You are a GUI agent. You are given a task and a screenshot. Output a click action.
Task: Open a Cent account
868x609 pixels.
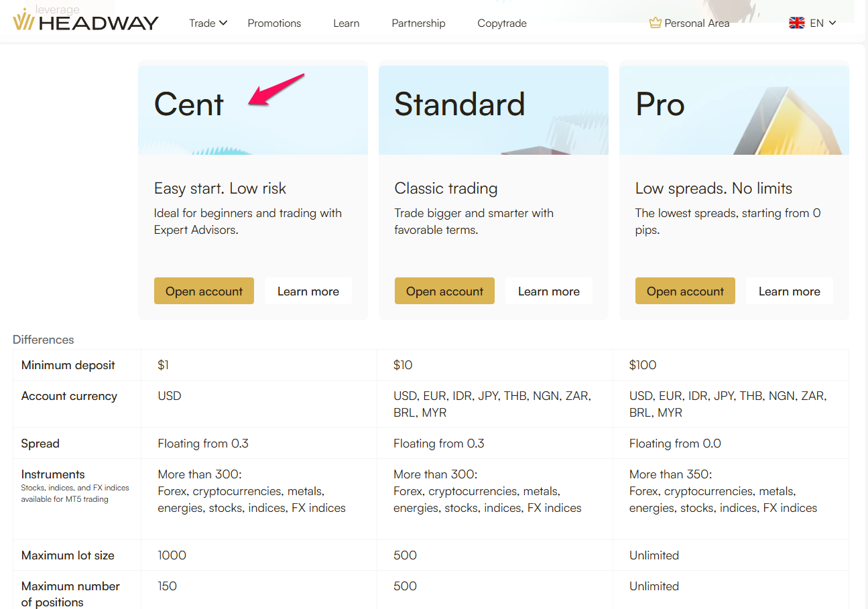(x=204, y=291)
